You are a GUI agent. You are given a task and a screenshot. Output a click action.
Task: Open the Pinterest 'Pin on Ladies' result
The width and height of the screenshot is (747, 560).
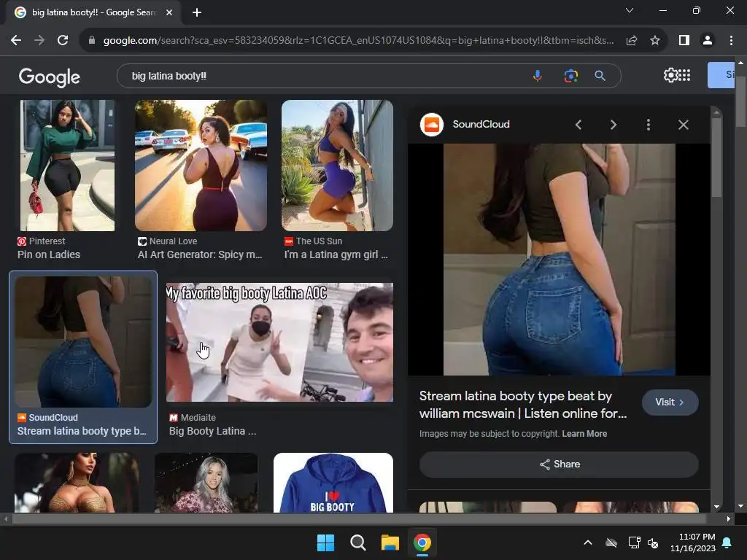[x=67, y=166]
